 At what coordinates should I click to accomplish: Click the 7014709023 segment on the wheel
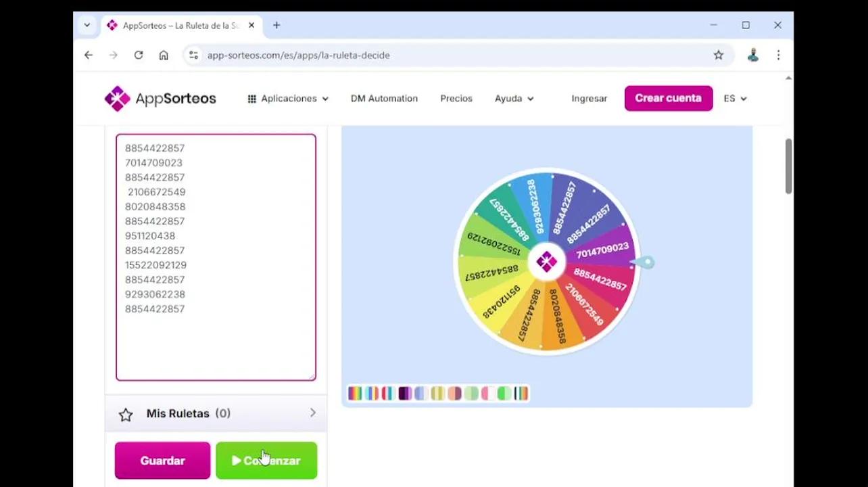[602, 250]
